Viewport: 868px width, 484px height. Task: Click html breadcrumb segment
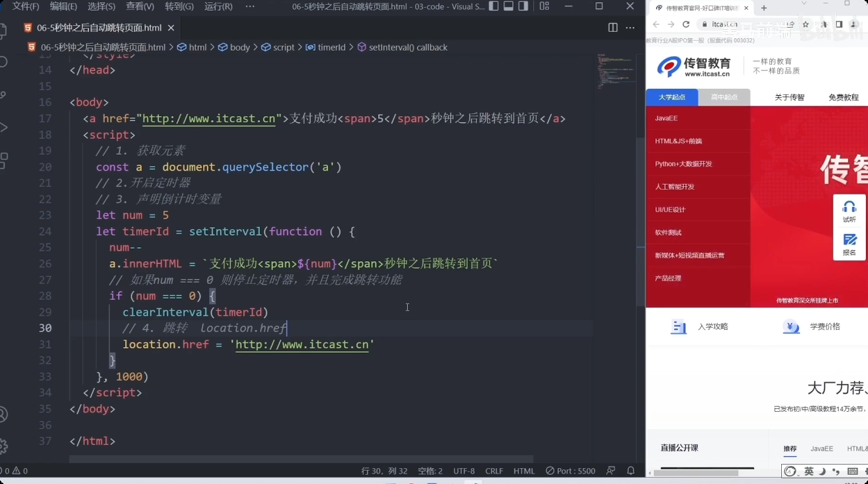coord(193,47)
